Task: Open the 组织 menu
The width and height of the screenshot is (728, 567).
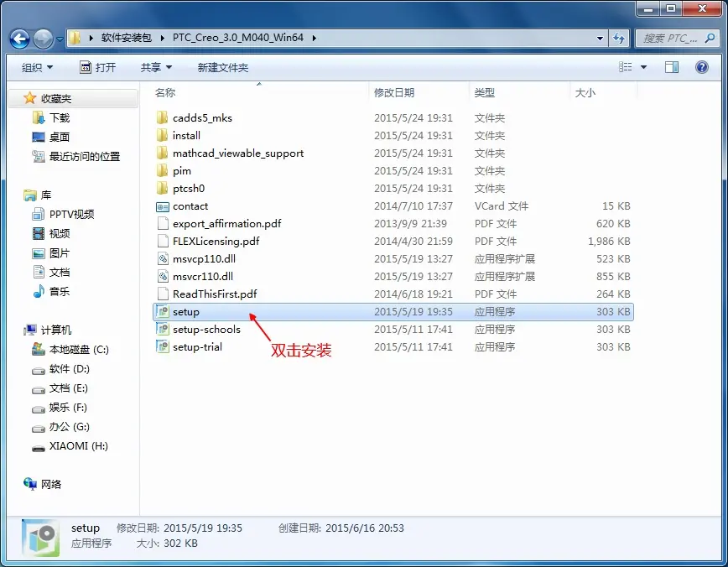Action: click(x=37, y=68)
